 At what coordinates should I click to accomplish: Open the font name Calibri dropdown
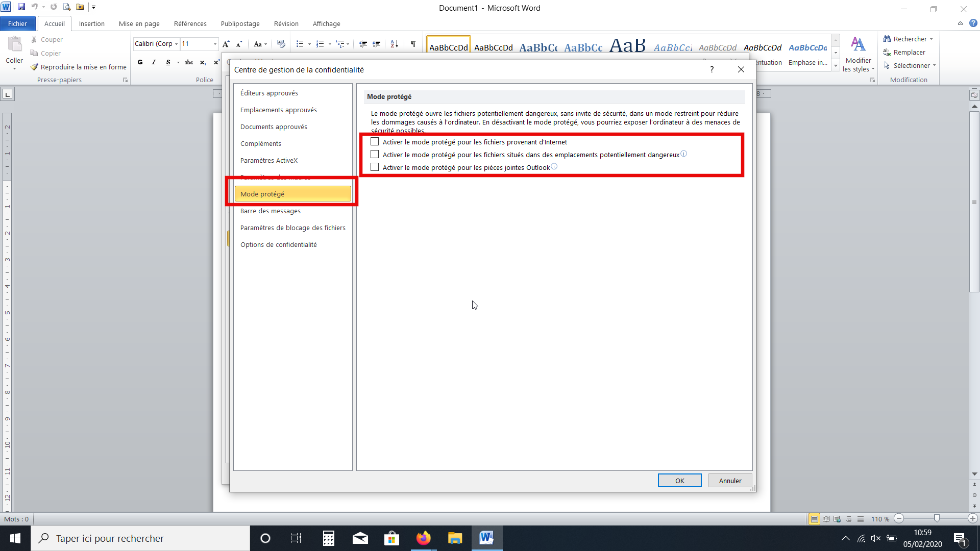(176, 44)
